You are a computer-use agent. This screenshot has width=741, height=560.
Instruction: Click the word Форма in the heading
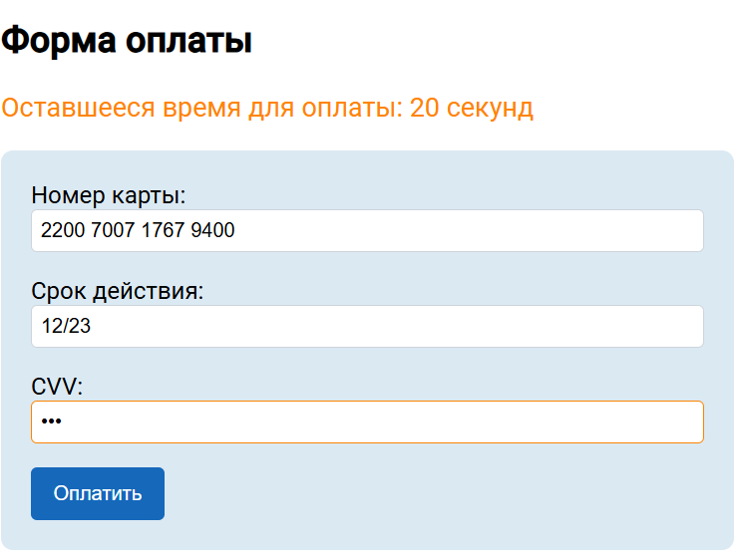[x=59, y=41]
